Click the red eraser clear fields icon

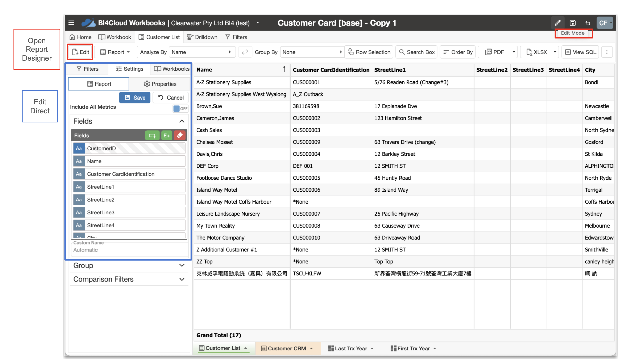(180, 136)
